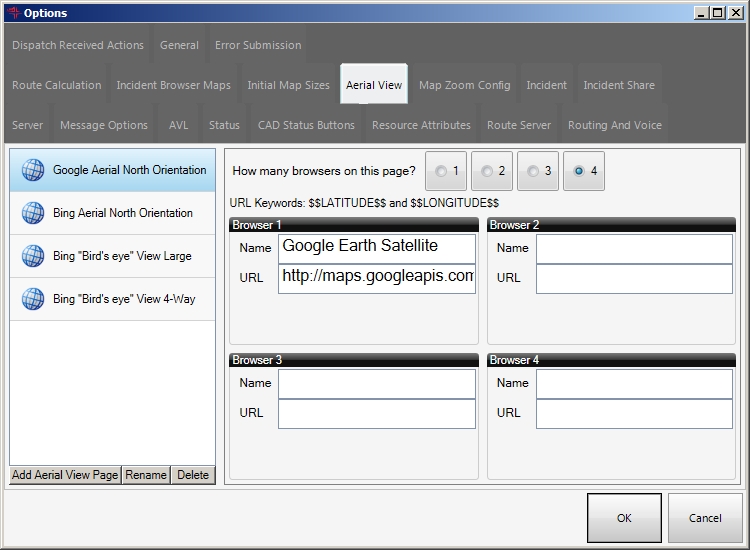
Task: Switch to the Route Calculation tab
Action: pyautogui.click(x=56, y=85)
